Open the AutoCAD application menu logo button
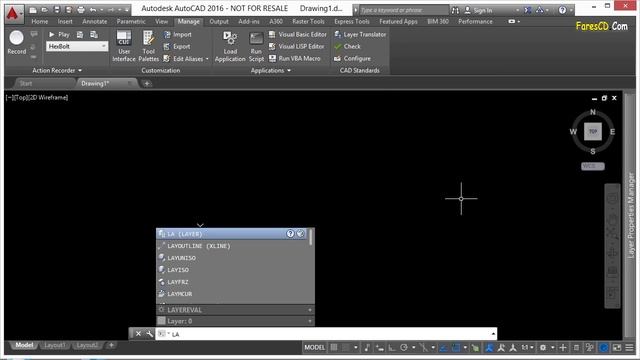The image size is (640, 360). 14,13
